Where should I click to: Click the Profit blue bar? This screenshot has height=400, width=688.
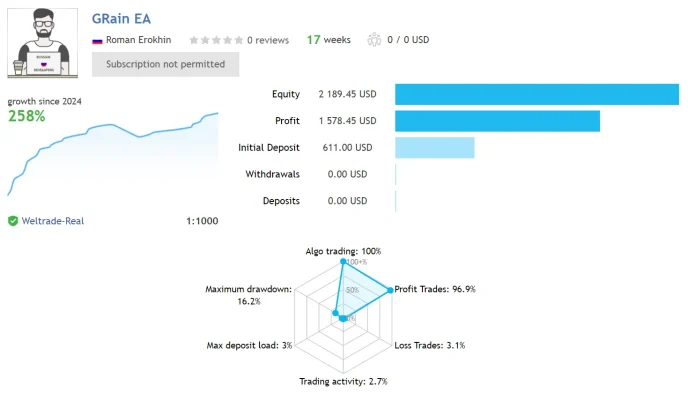tap(497, 121)
